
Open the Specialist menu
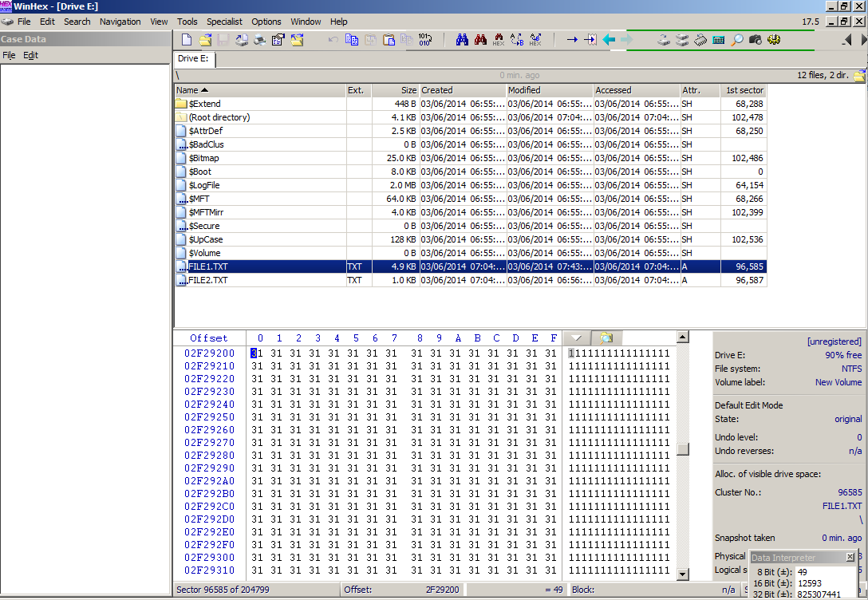pos(224,22)
